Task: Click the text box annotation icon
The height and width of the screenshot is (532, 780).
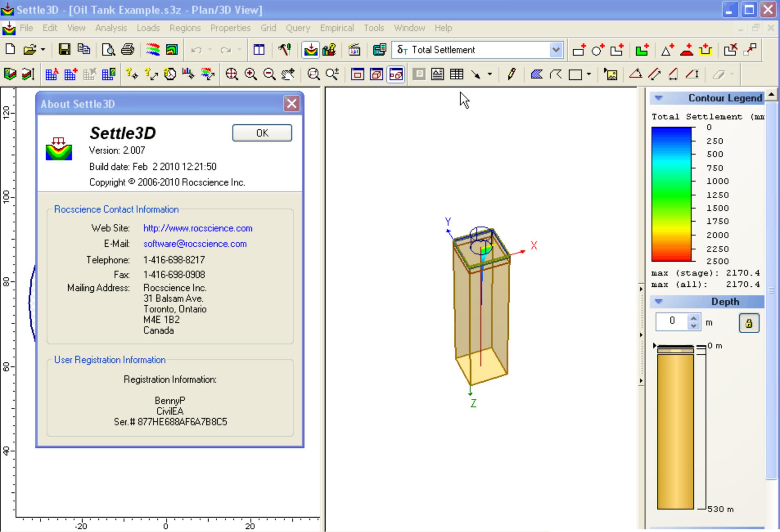Action: [437, 74]
